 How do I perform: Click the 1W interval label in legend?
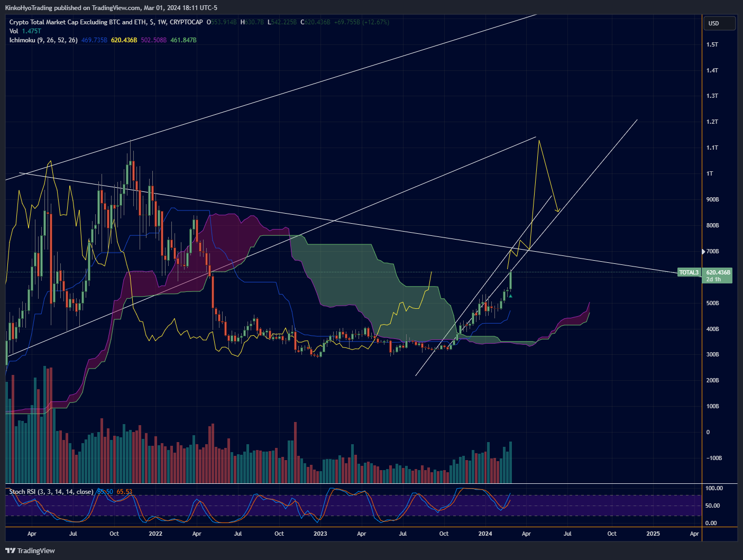click(x=162, y=22)
